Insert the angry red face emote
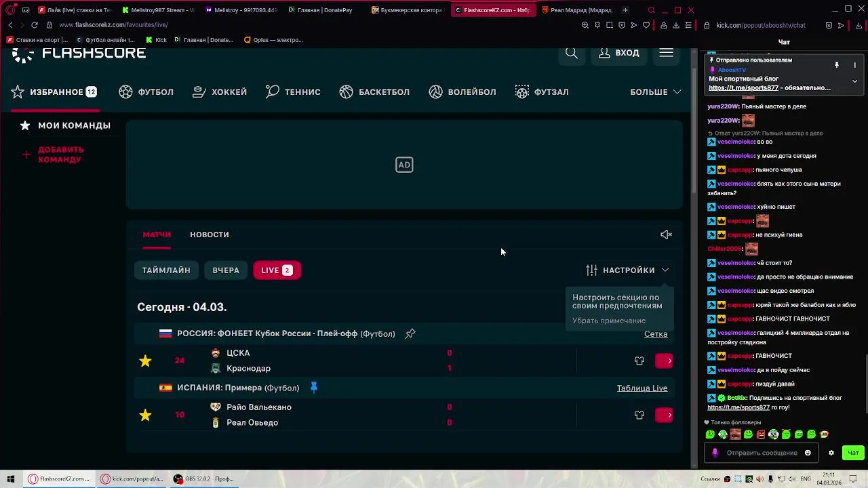The width and height of the screenshot is (868, 488). (760, 434)
